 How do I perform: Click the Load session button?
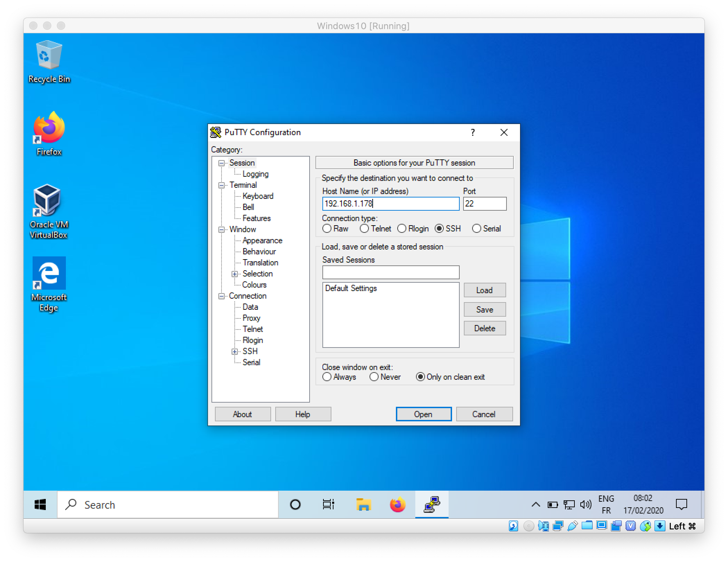(485, 290)
